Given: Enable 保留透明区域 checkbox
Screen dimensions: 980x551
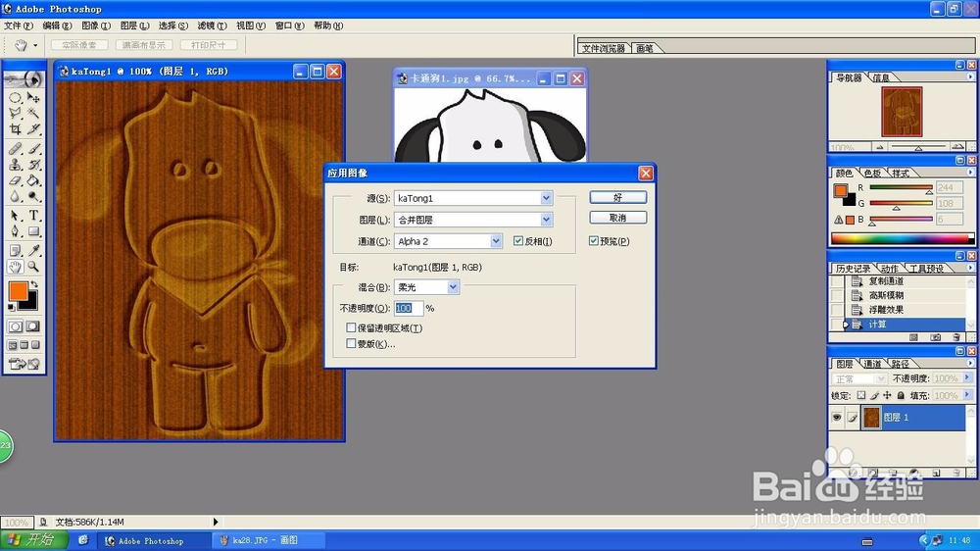Looking at the screenshot, I should point(351,327).
